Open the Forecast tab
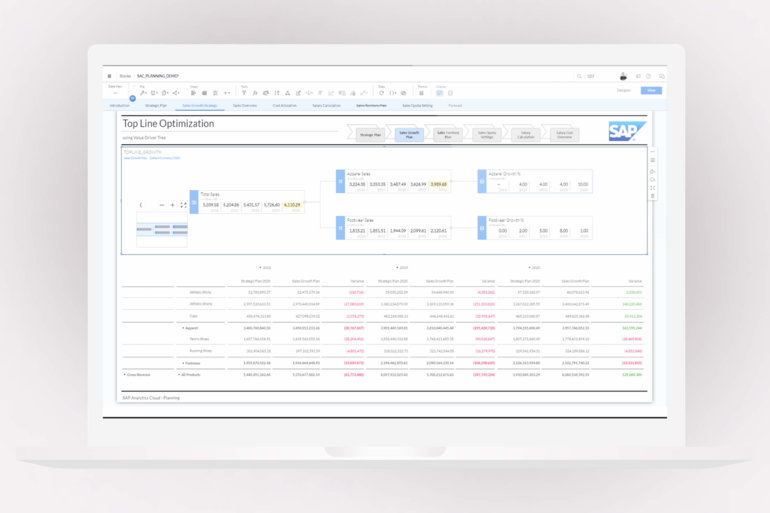The image size is (770, 513). (455, 106)
